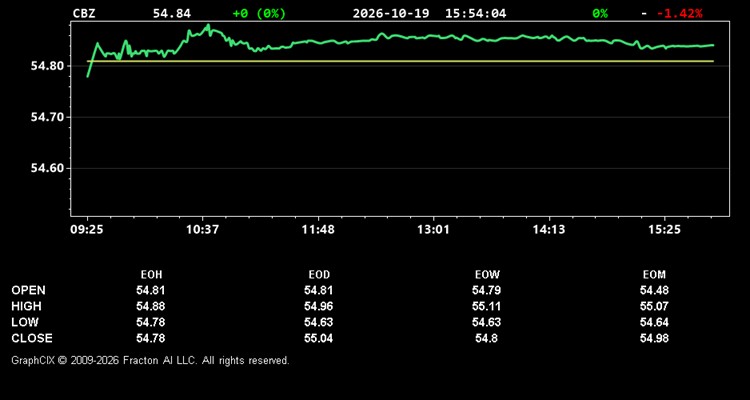
Task: Click the 54.60 y-axis label
Action: pyautogui.click(x=48, y=168)
